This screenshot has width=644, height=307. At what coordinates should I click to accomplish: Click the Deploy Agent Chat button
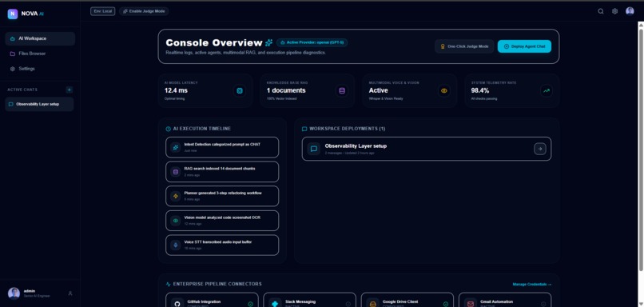pos(524,46)
